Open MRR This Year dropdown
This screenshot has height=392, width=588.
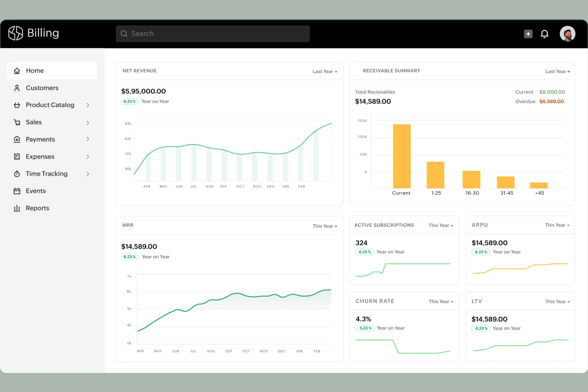pyautogui.click(x=325, y=226)
